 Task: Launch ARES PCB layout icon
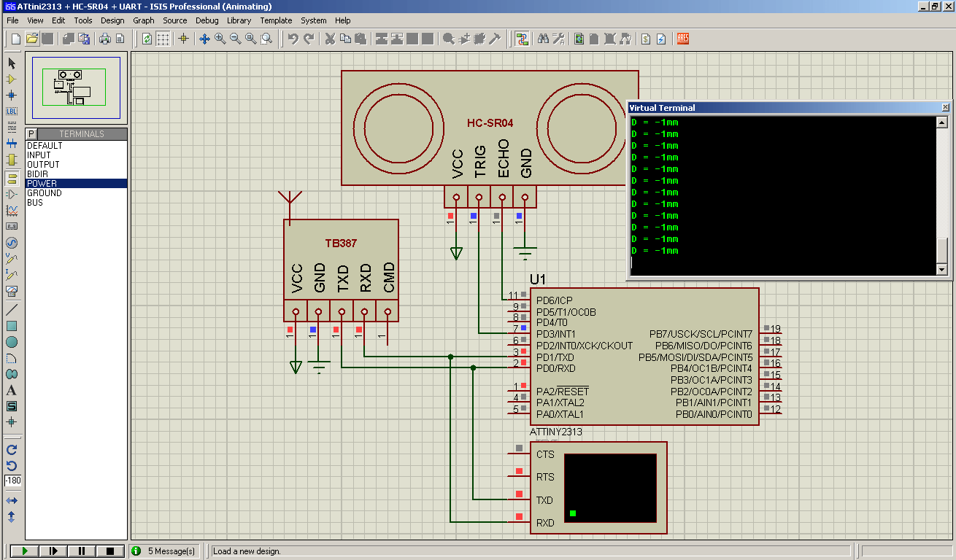683,39
